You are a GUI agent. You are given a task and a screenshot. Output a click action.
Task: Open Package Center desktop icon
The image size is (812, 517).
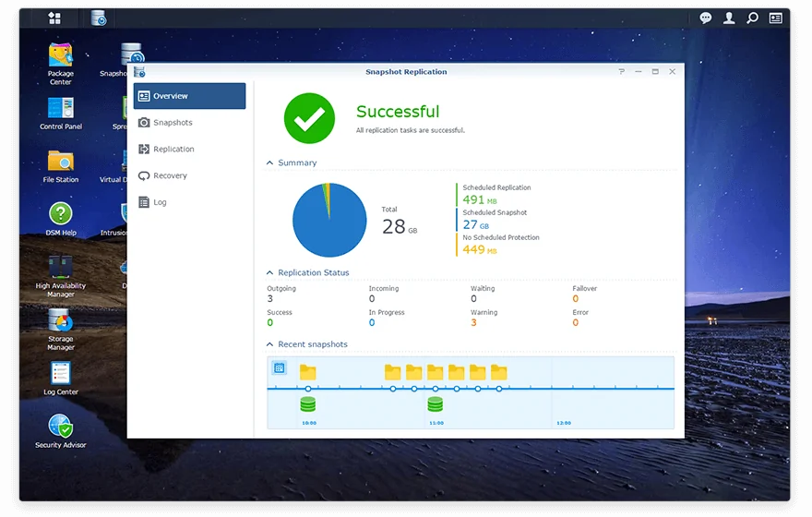[61, 55]
